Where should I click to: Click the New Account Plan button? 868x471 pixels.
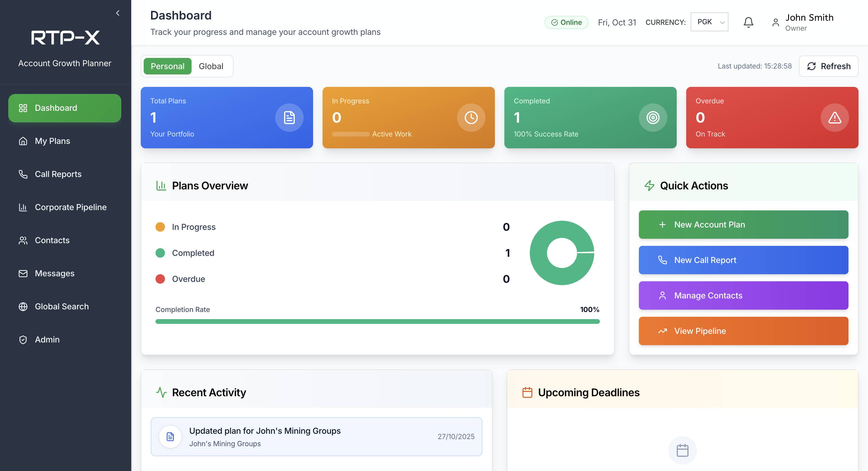pos(743,225)
